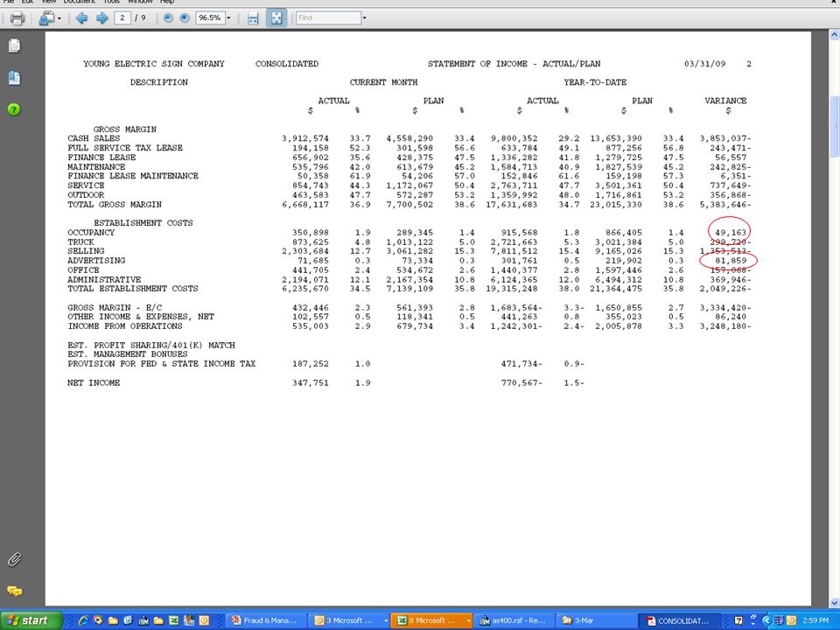Launch Excel from the quick launch bar

pos(173,620)
